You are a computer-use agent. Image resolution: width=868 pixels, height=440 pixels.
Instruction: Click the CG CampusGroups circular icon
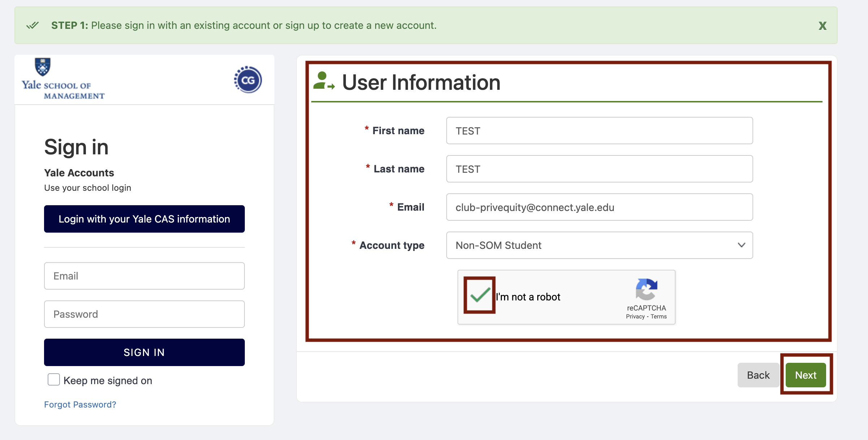pyautogui.click(x=248, y=80)
